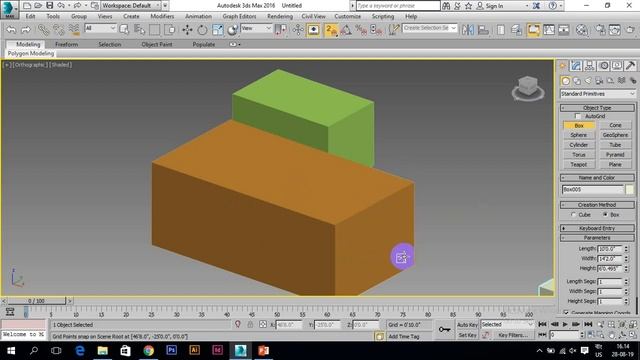
Task: Toggle Window/Crossing selection mode
Action: click(170, 29)
